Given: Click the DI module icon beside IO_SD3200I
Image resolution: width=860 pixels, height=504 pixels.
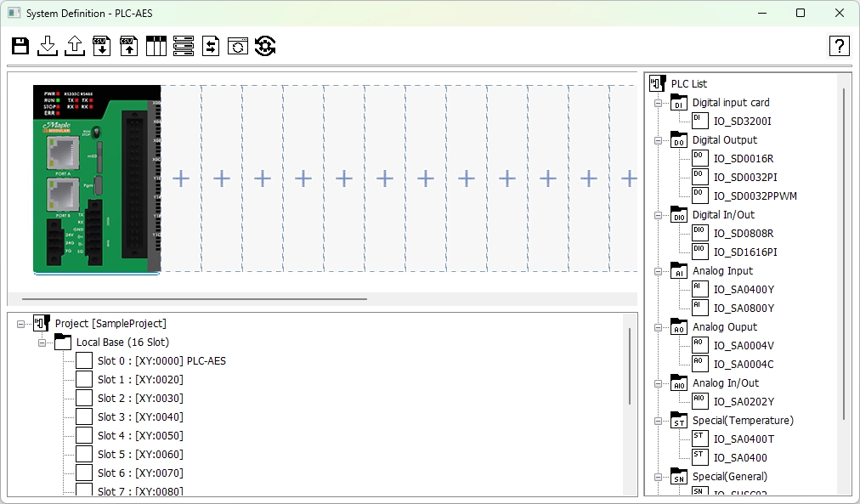Looking at the screenshot, I should pos(700,122).
